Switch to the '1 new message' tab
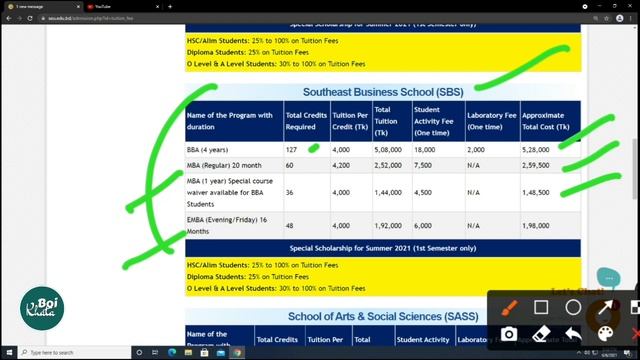 (x=41, y=7)
